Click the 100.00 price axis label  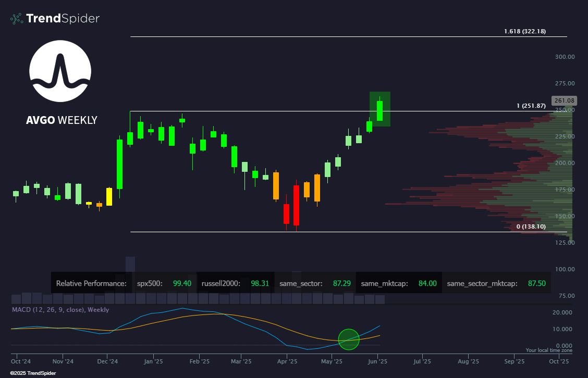(565, 269)
